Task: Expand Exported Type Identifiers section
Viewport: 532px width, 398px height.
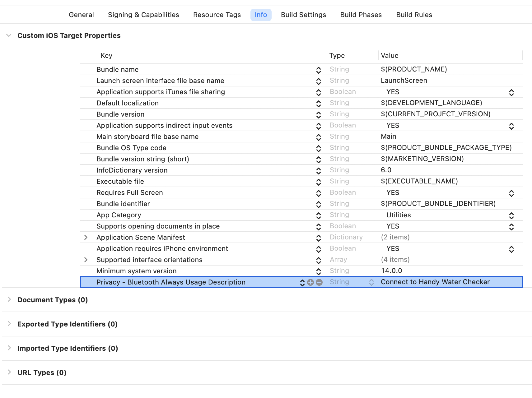Action: 9,324
